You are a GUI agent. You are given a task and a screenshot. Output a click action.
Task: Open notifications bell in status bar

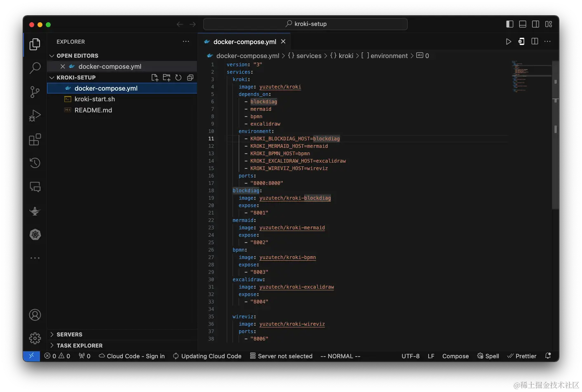pyautogui.click(x=548, y=356)
